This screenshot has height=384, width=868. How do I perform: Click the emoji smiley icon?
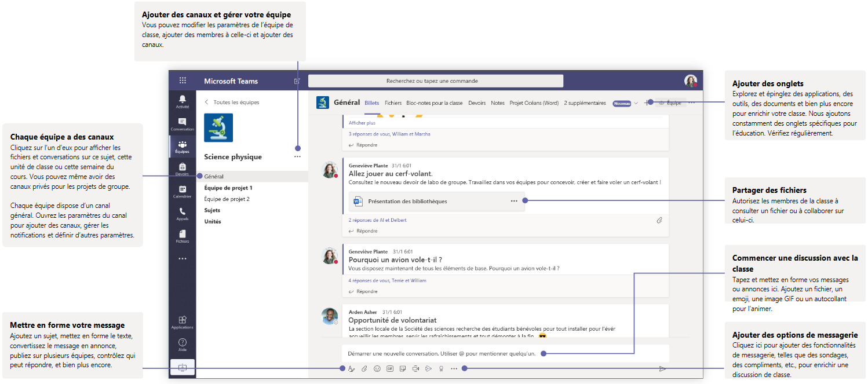(x=377, y=368)
